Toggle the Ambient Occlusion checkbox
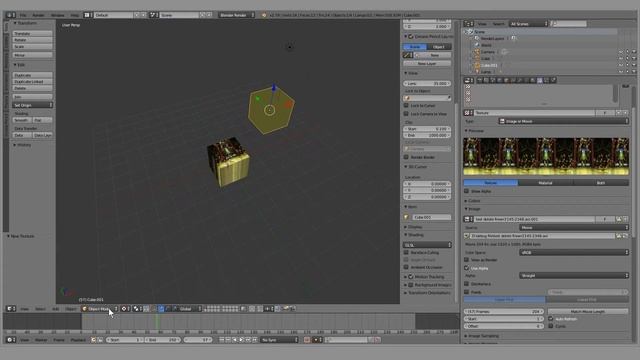The height and width of the screenshot is (360, 640). [406, 267]
